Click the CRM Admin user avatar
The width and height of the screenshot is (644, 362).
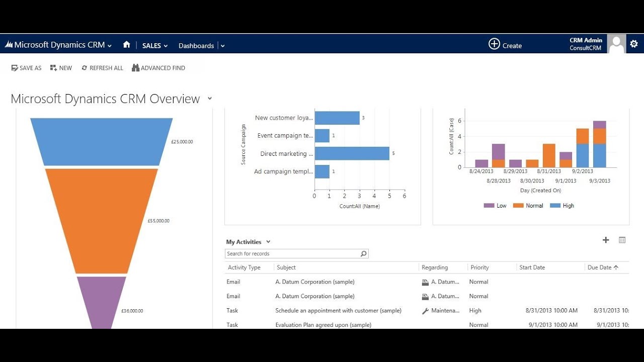616,44
